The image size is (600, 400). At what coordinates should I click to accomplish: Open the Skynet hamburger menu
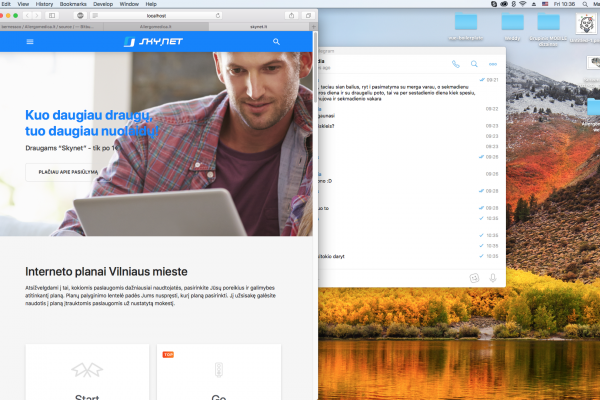[30, 42]
